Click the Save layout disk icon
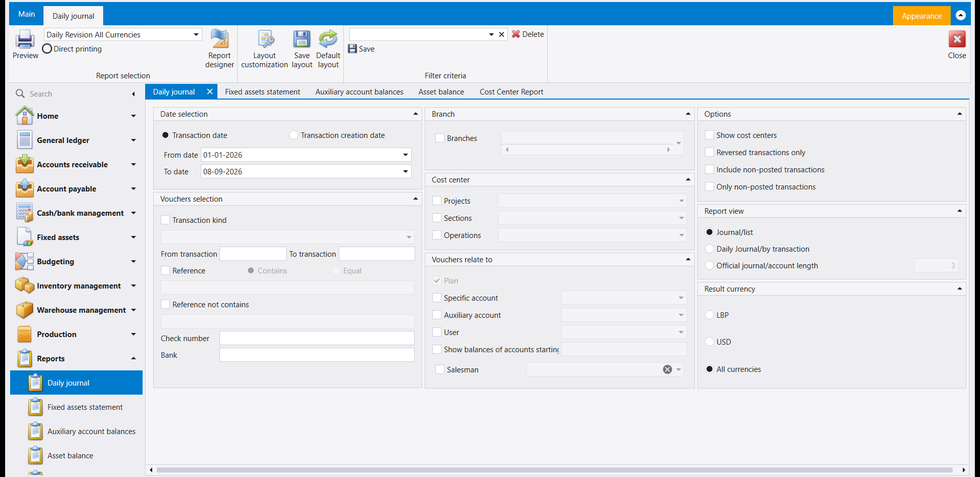Screen dimensions: 980x477 [x=302, y=39]
